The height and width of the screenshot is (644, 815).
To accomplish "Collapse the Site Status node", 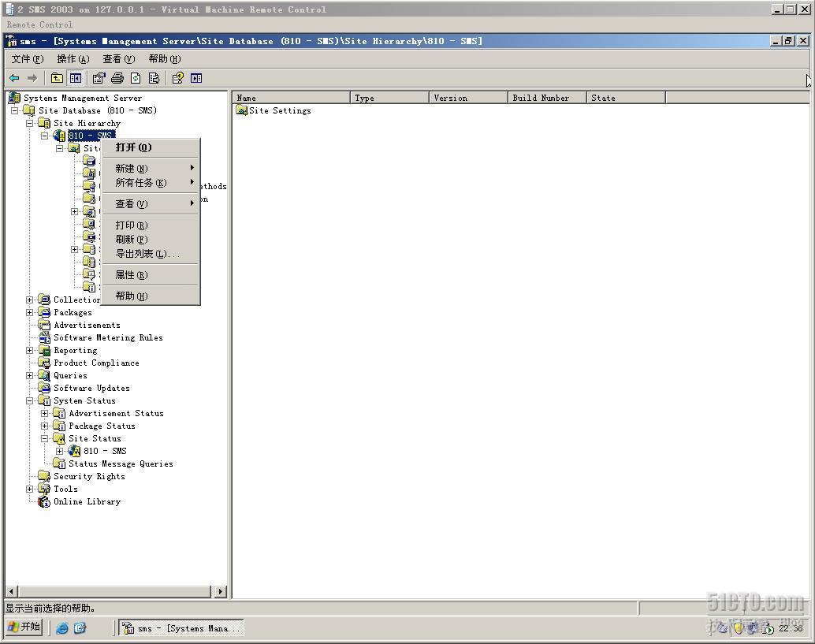I will [x=45, y=439].
